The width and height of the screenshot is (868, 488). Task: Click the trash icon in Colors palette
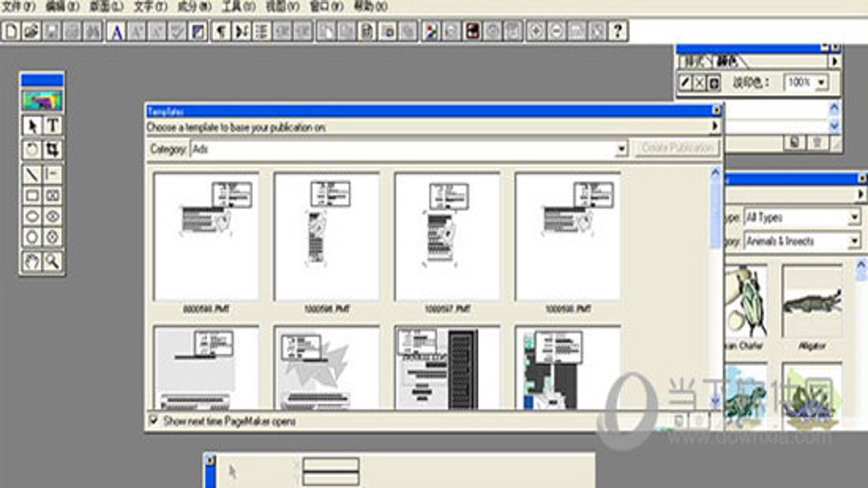(x=817, y=142)
